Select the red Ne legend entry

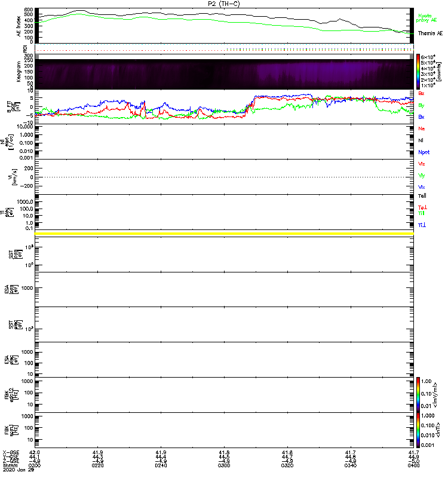[x=422, y=128]
